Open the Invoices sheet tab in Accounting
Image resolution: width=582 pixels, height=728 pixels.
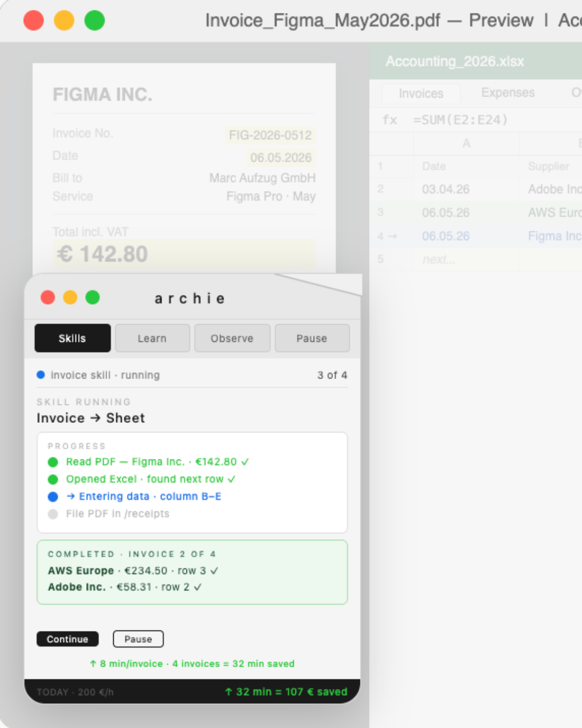click(421, 93)
